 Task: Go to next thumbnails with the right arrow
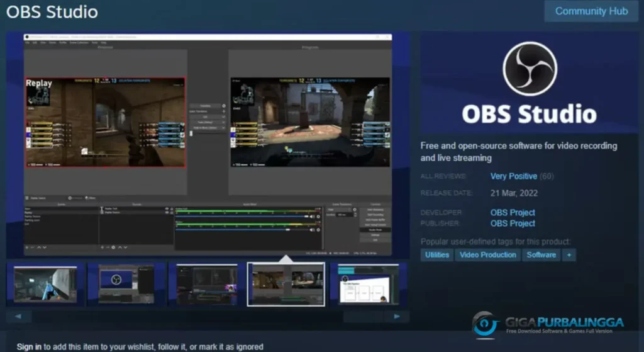point(397,317)
